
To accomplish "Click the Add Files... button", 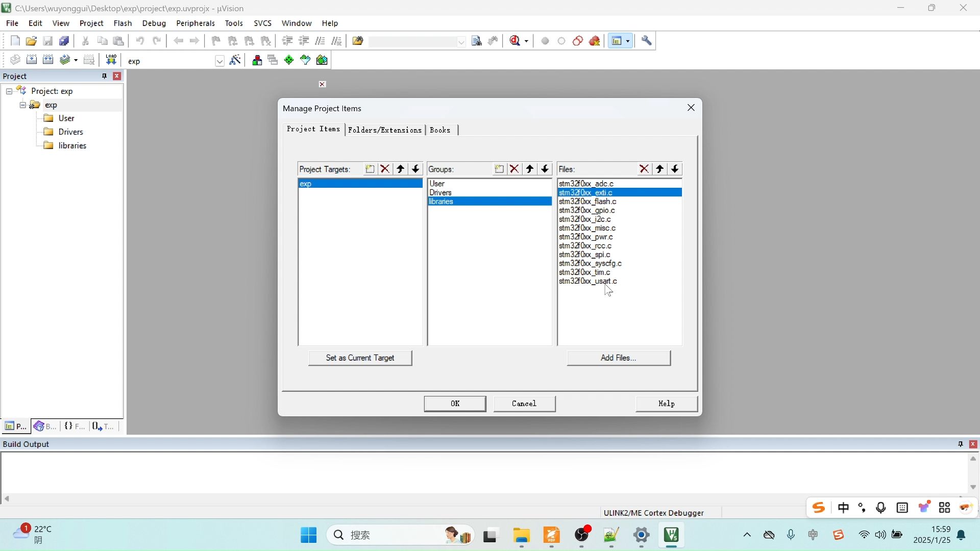I will tap(618, 358).
